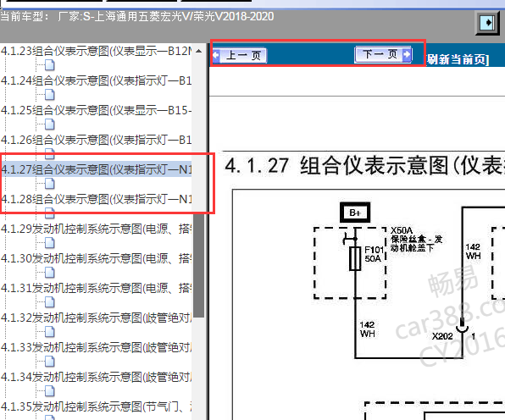The width and height of the screenshot is (505, 420).
Task: Click page icon under 4.1.27 entry
Action: pyautogui.click(x=50, y=184)
